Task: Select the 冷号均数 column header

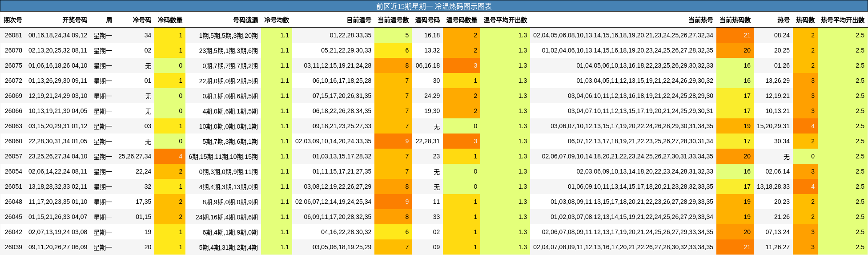Action: coord(277,20)
